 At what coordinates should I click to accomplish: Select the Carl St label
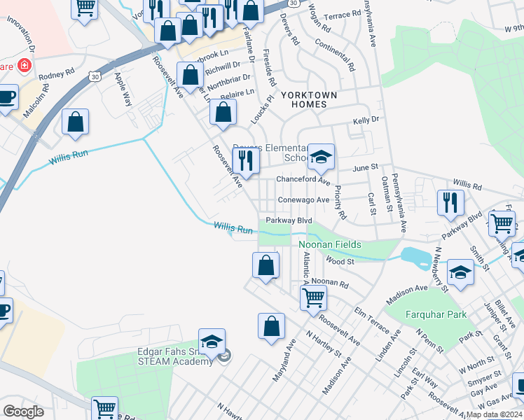(372, 203)
